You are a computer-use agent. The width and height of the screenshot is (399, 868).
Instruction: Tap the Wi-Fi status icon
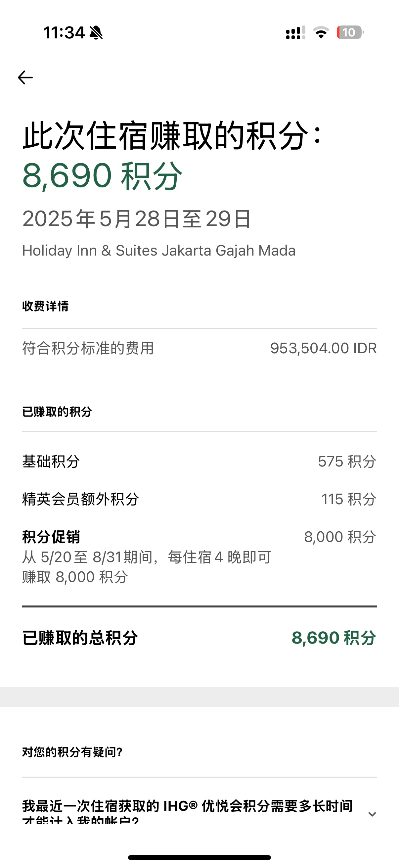point(321,32)
